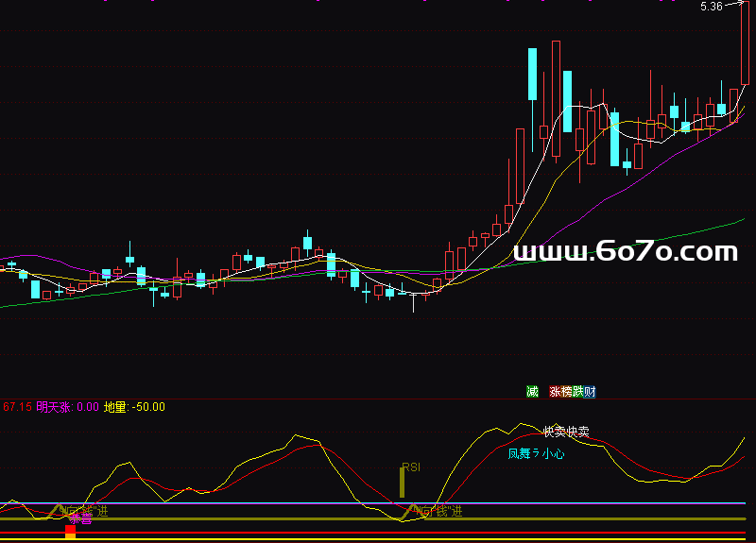
Task: Click the red-yellow signal square at bottom left
Action: coord(70,532)
